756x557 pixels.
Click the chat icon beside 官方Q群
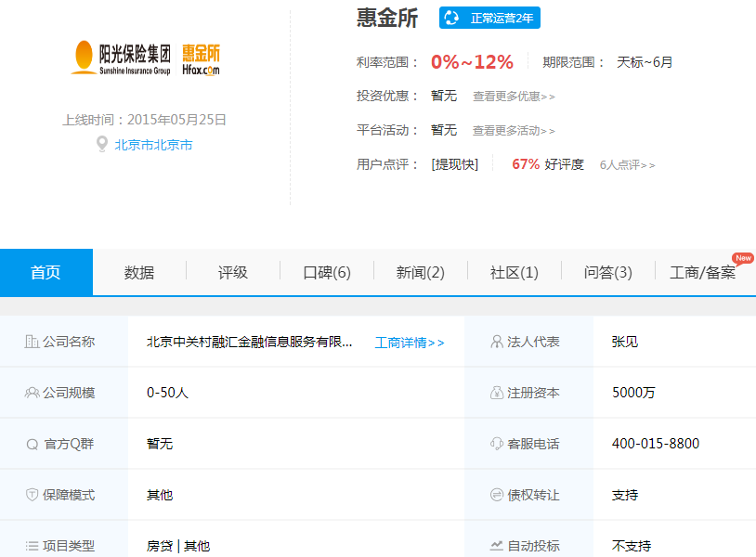coord(32,444)
